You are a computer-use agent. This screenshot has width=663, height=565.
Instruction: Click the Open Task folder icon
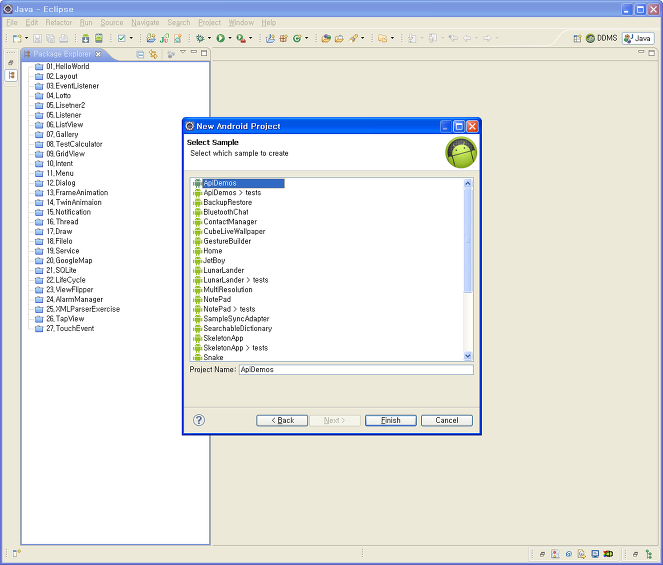point(339,38)
